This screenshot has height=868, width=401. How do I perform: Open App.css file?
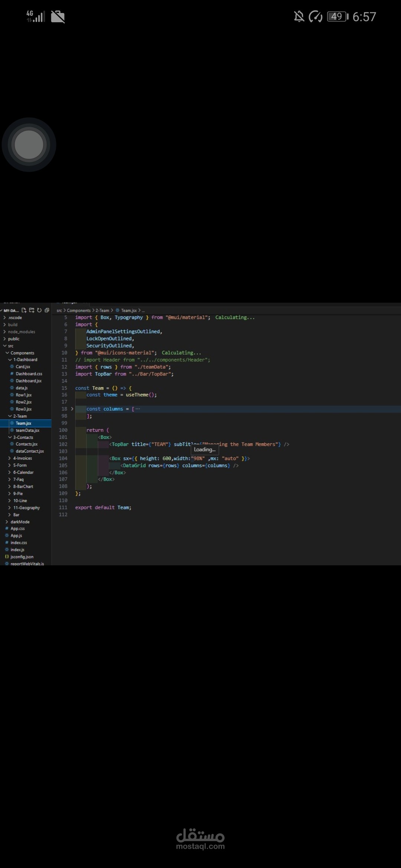[x=17, y=529]
